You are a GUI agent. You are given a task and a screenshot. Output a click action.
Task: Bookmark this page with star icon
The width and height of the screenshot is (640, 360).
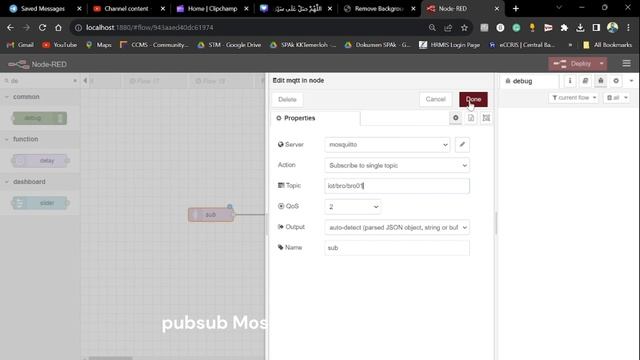click(464, 27)
